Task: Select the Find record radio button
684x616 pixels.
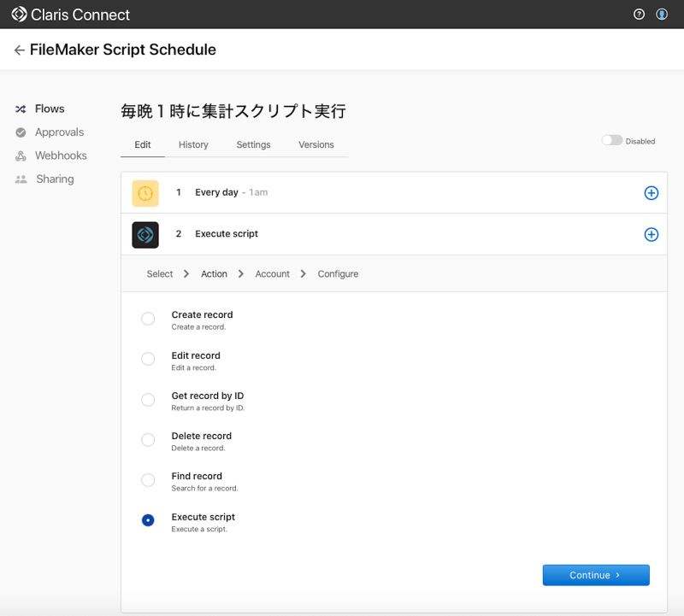Action: 148,480
